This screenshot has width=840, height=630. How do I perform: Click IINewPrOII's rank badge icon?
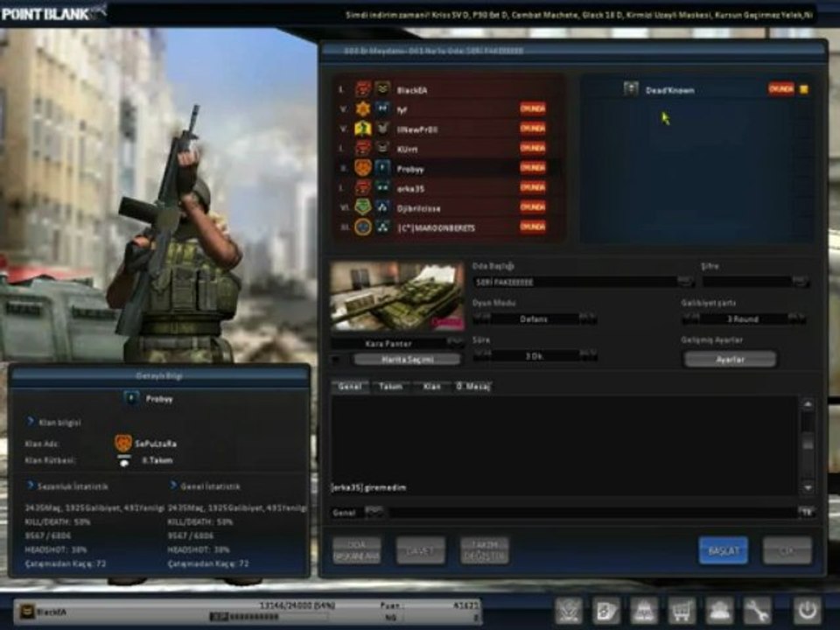tap(382, 129)
